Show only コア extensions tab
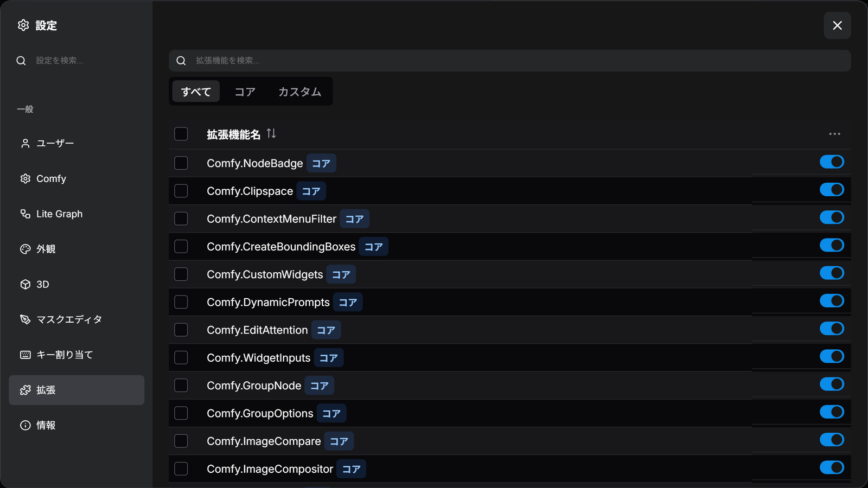 (245, 91)
